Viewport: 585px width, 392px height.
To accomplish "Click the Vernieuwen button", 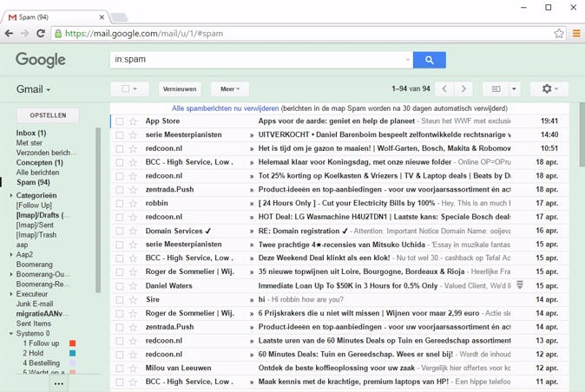I will (x=180, y=89).
